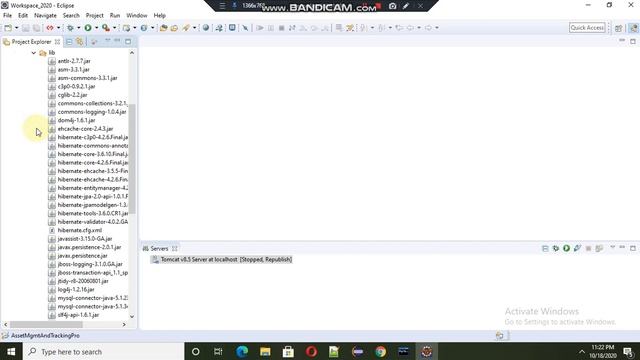Screen dimensions: 640x360
Task: Click the Servers view Stop server icon
Action: (x=588, y=248)
